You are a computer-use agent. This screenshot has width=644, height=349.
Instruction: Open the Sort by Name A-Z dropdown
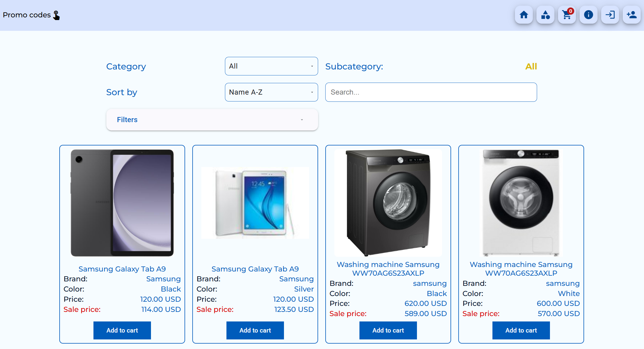click(271, 92)
